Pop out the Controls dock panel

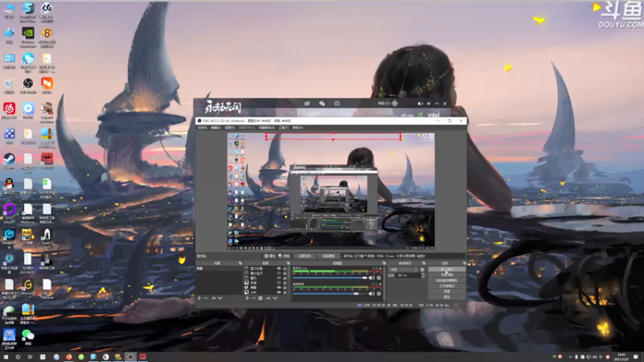(x=464, y=263)
